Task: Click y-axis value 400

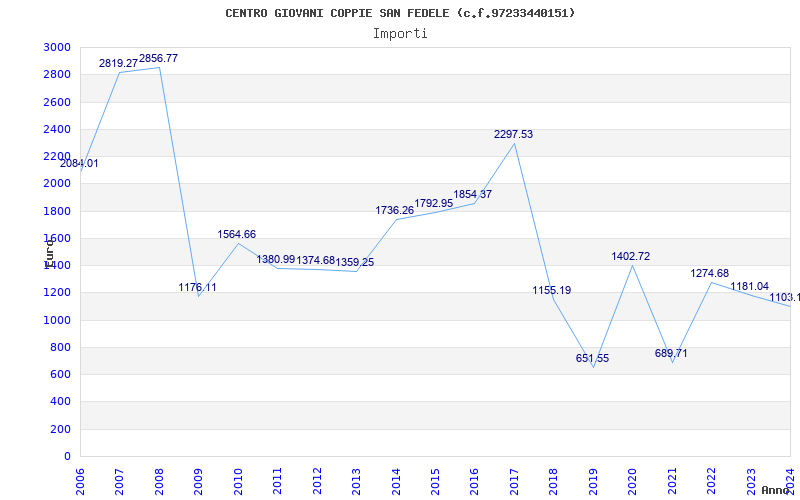Action: pyautogui.click(x=60, y=402)
